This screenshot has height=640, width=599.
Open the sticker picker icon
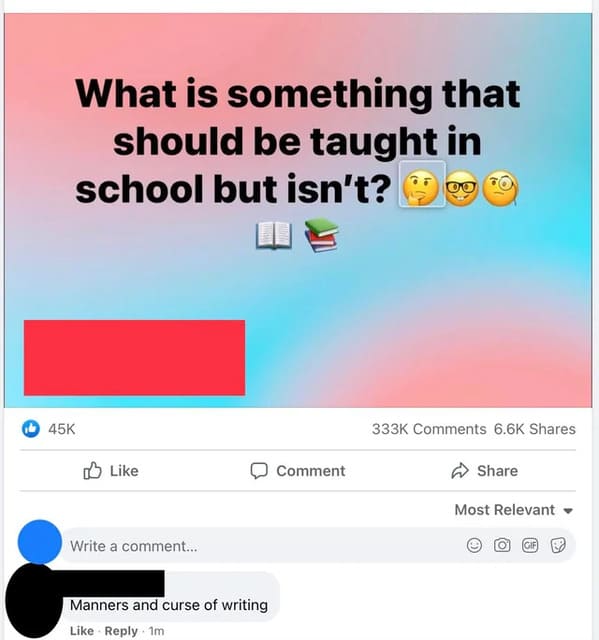point(558,545)
